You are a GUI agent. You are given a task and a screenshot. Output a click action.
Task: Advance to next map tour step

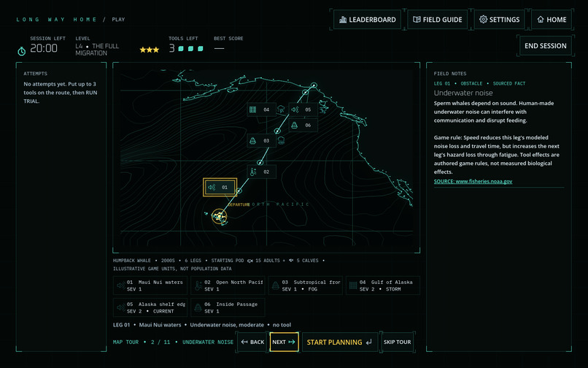284,342
